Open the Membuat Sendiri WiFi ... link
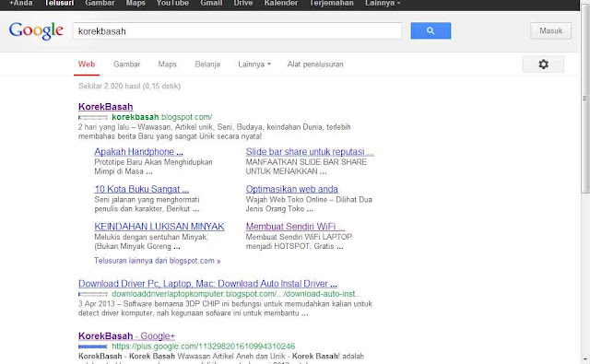The height and width of the screenshot is (364, 590). tap(295, 227)
